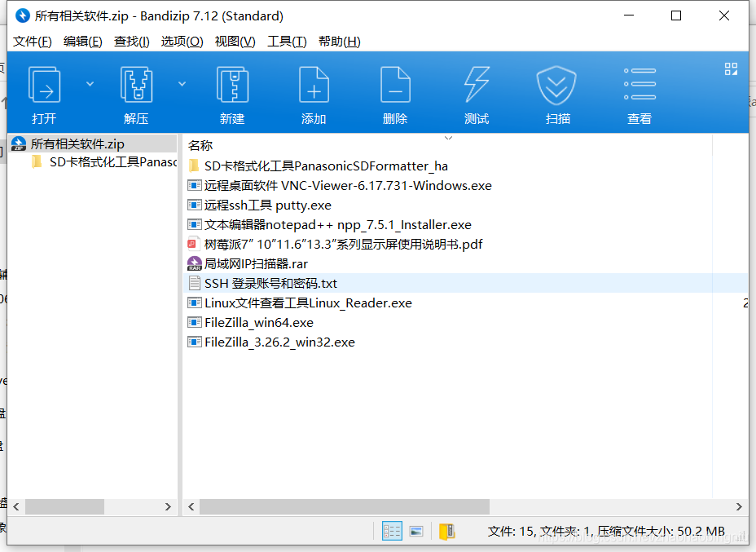The image size is (756, 552).
Task: Click left arrow of file list scrollbar
Action: tap(191, 506)
